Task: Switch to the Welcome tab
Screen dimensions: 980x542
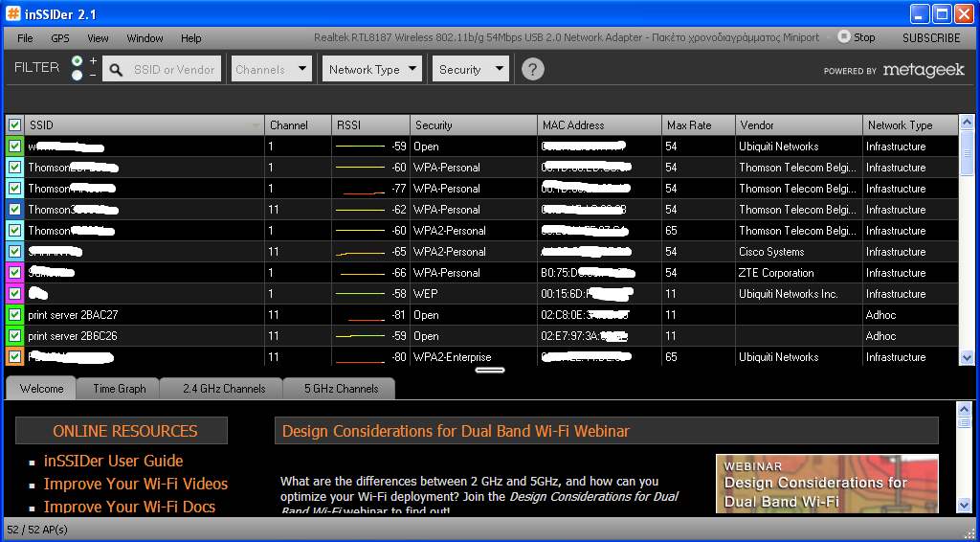Action: (x=41, y=388)
